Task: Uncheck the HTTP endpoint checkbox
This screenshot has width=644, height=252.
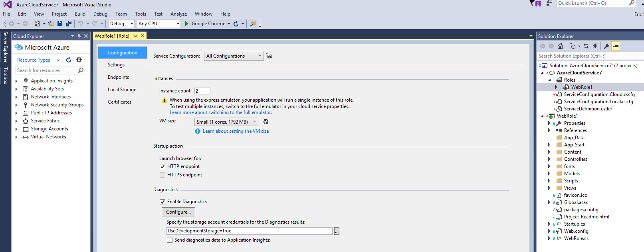Action: tap(162, 166)
